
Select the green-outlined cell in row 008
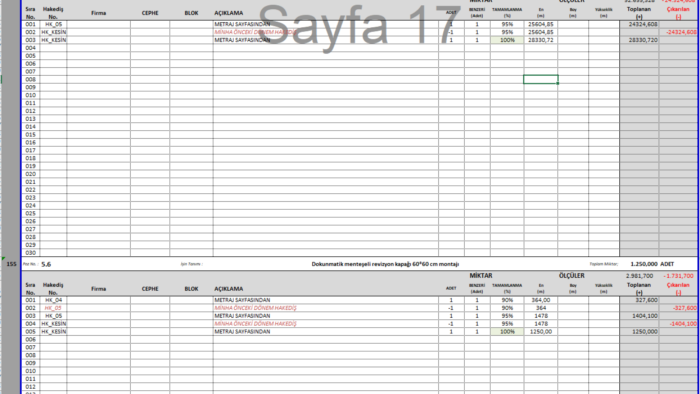coord(541,79)
